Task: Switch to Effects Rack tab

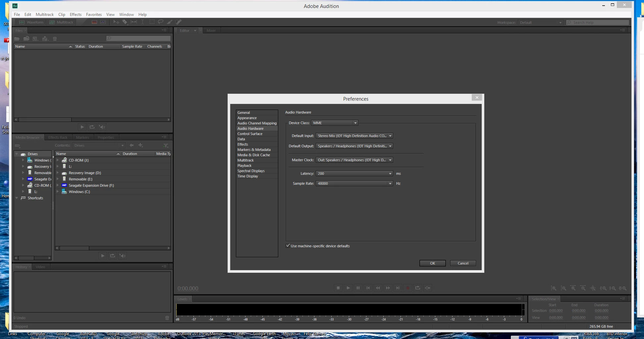Action: coord(58,137)
